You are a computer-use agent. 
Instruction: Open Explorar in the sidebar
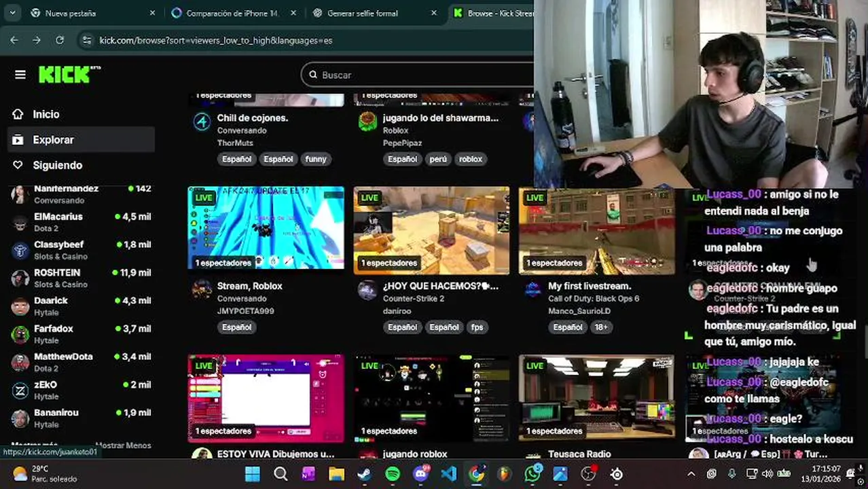[x=80, y=140]
